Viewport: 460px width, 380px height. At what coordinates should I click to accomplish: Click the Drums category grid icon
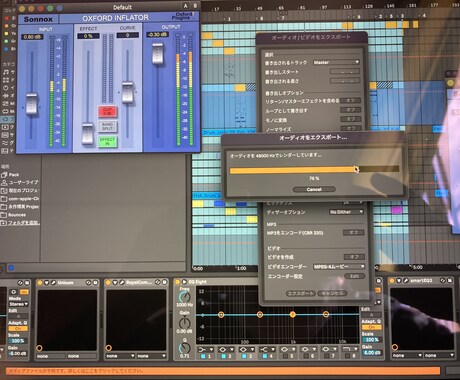(x=6, y=80)
